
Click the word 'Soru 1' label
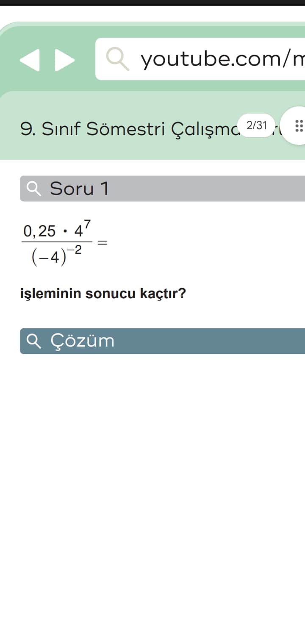(x=79, y=189)
